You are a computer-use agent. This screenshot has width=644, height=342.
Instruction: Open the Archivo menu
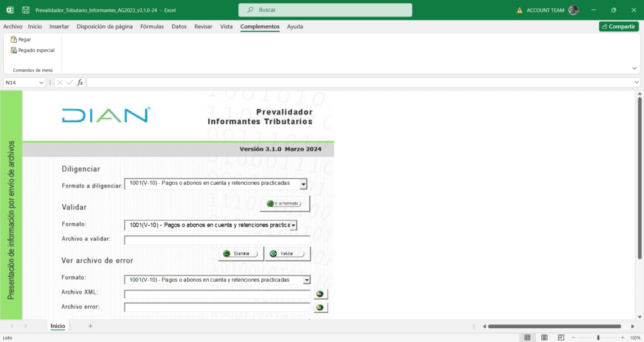pos(13,26)
